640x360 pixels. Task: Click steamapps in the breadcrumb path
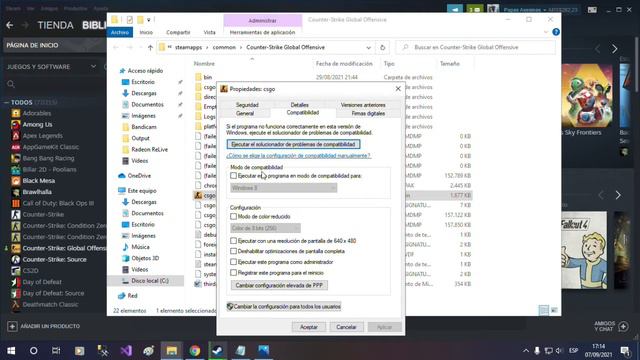[188, 47]
